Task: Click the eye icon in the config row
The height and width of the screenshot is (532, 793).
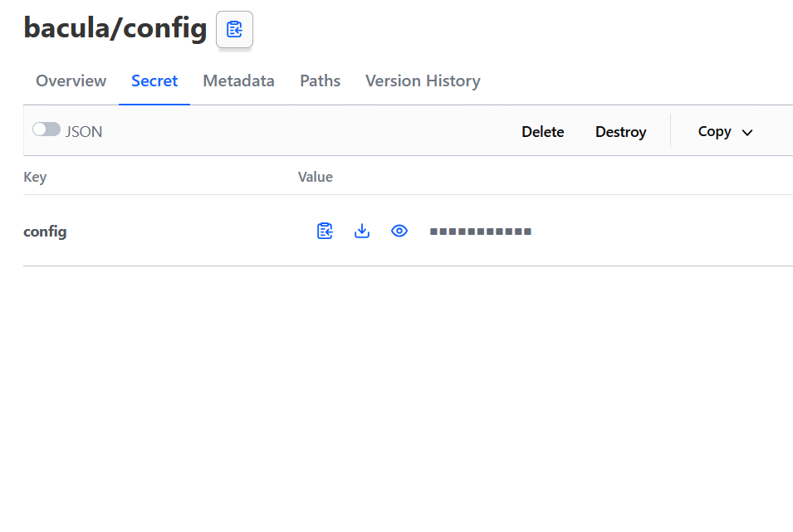Action: coord(399,231)
